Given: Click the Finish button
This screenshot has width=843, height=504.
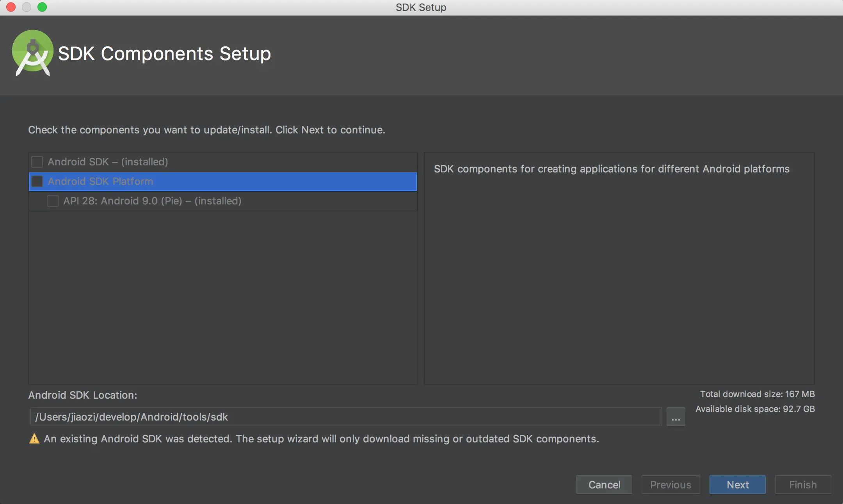Looking at the screenshot, I should (x=803, y=484).
